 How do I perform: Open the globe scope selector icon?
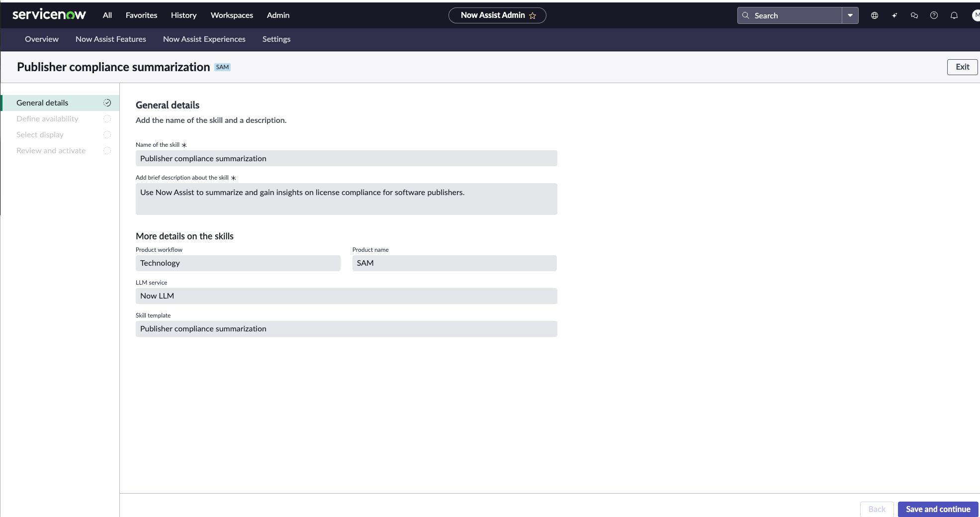pyautogui.click(x=875, y=15)
